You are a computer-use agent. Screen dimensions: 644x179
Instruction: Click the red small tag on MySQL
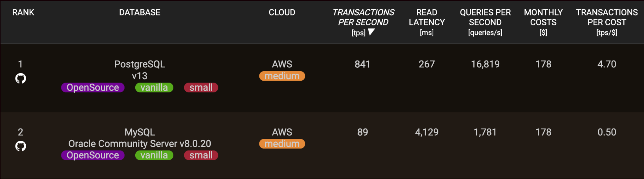pyautogui.click(x=201, y=156)
